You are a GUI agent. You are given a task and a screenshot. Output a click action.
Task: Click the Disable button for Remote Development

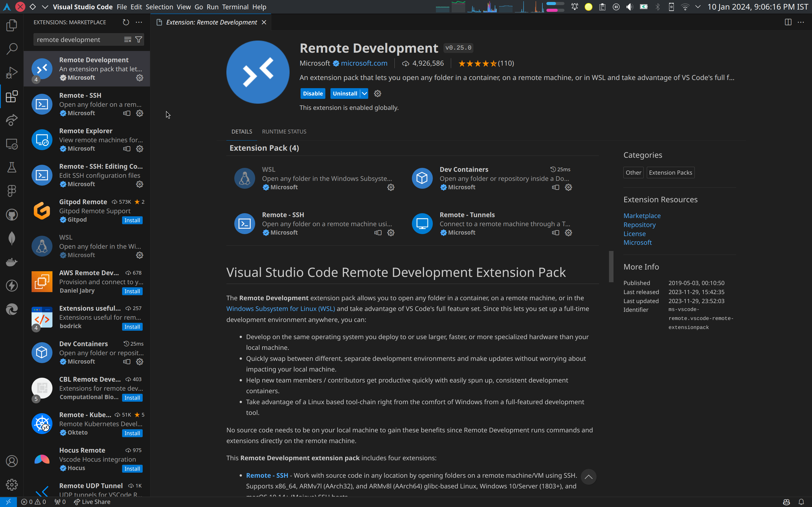312,94
